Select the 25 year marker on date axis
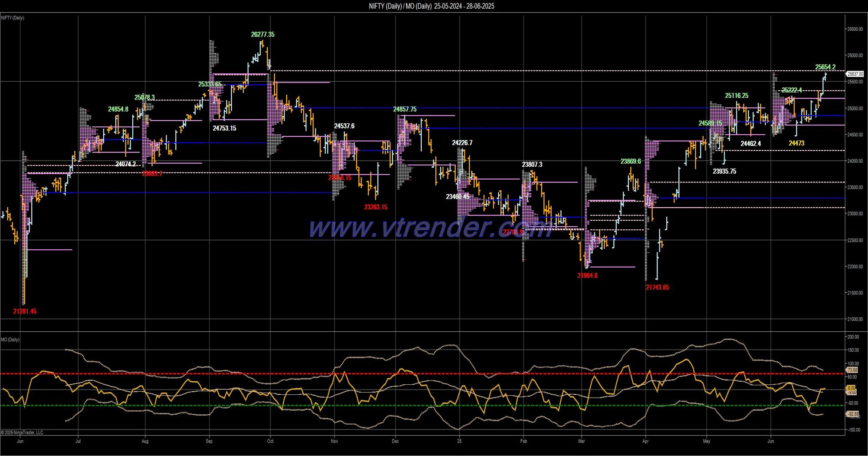 click(459, 441)
